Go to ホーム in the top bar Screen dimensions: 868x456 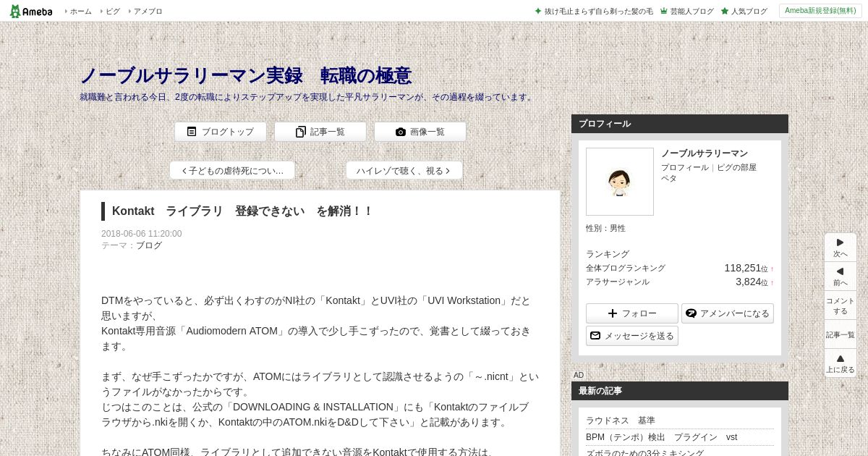(x=80, y=12)
